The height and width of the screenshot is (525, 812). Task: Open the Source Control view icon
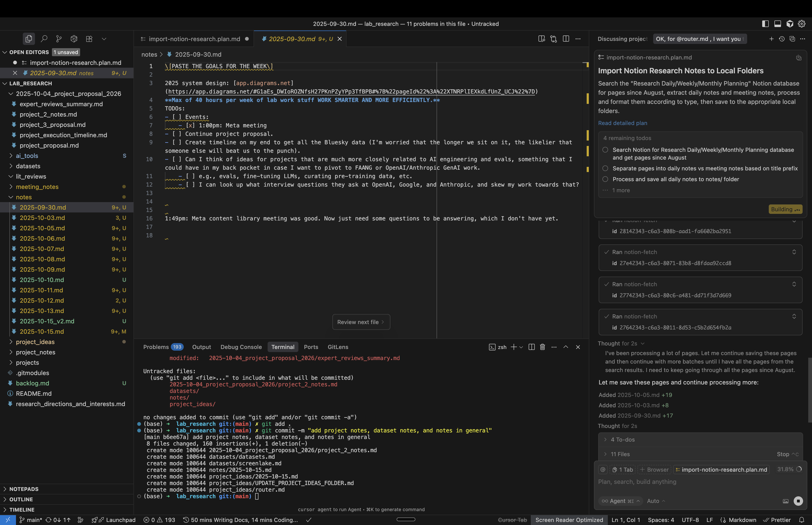59,39
